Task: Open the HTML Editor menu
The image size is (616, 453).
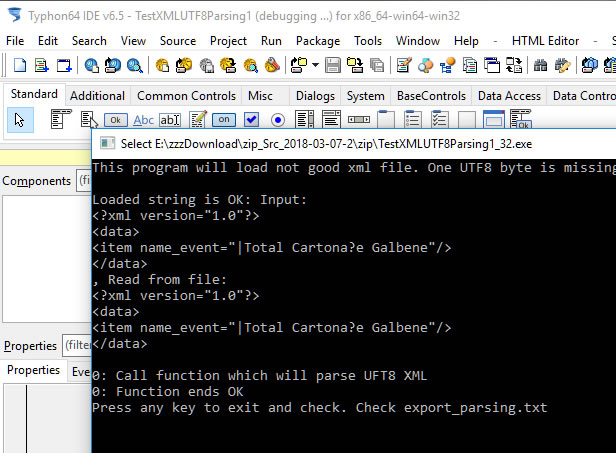Action: tap(545, 41)
